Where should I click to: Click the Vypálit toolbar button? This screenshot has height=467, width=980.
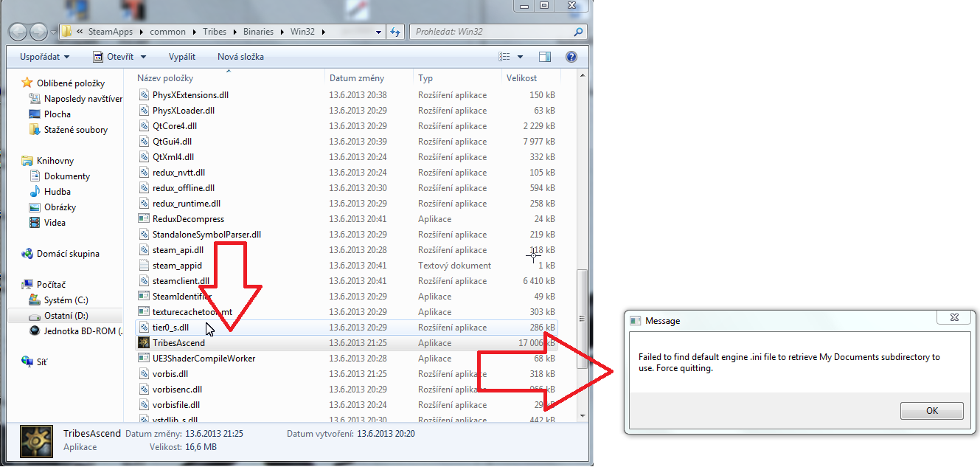pyautogui.click(x=182, y=57)
